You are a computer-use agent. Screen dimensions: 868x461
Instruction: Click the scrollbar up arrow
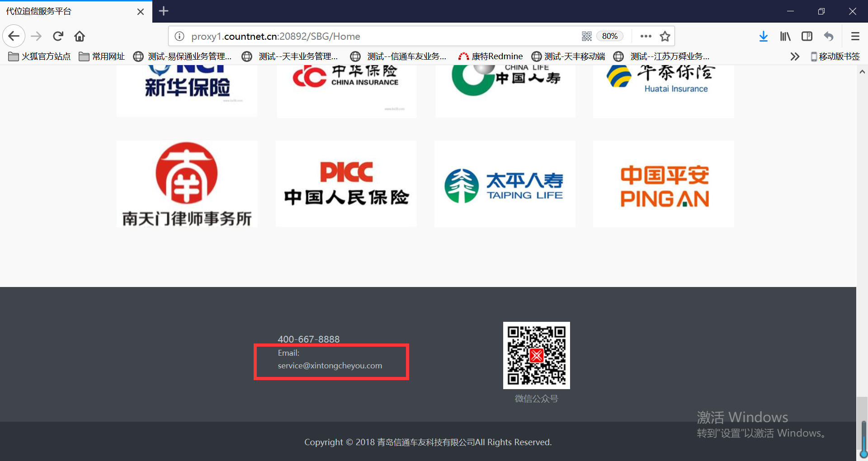coord(862,71)
